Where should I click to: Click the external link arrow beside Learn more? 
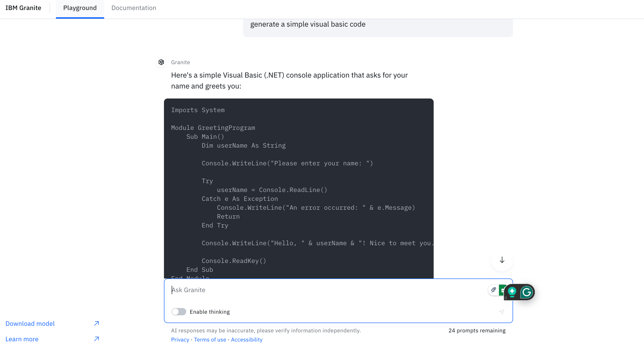pos(97,339)
